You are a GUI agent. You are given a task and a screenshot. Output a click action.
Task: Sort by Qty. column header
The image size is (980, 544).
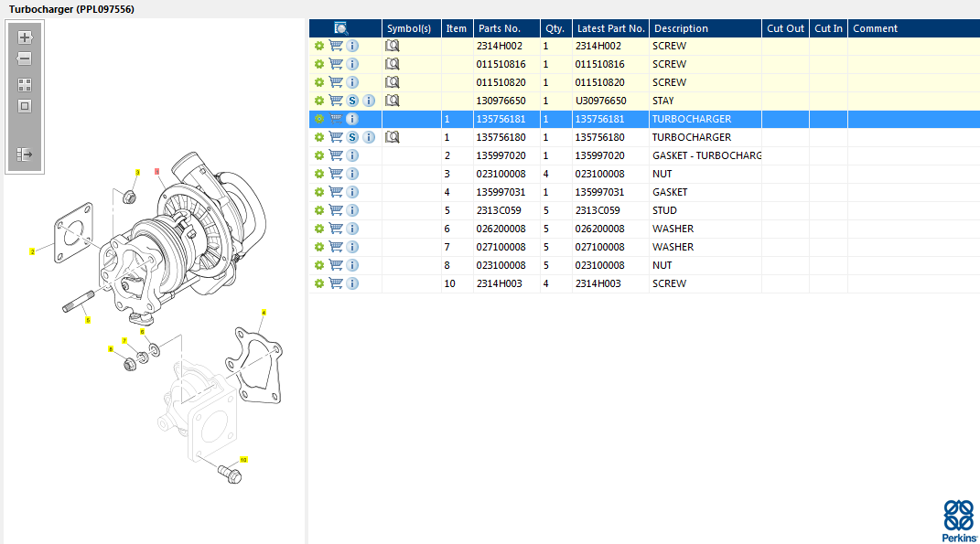click(x=555, y=28)
